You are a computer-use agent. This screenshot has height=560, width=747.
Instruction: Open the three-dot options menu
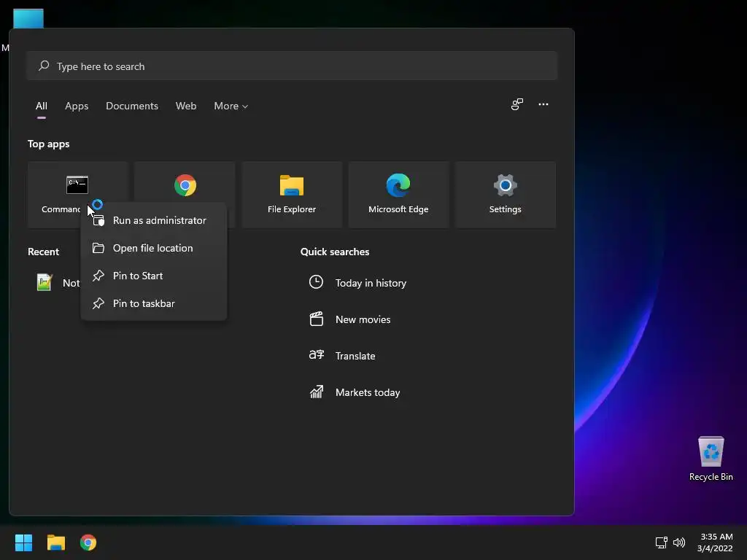(543, 104)
